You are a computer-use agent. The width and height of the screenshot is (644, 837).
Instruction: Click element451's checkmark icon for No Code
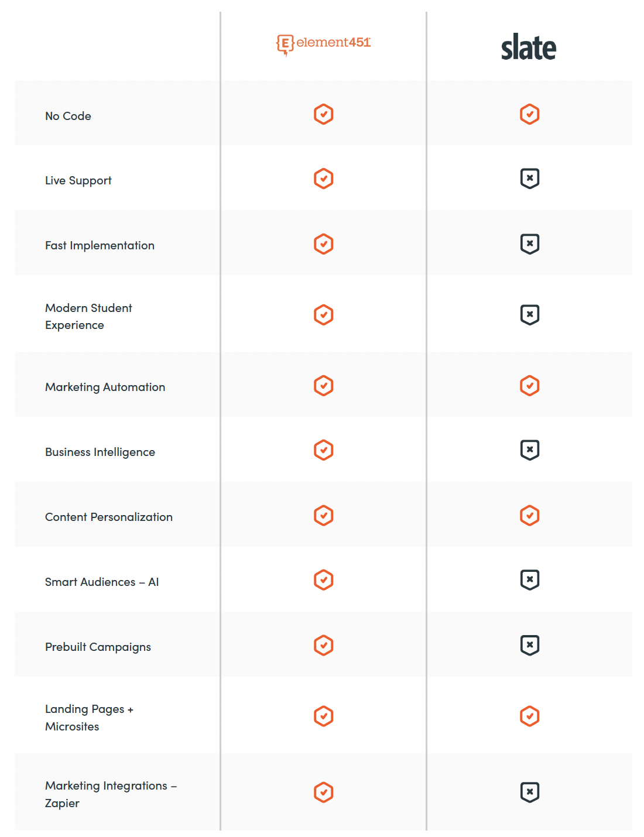[324, 114]
